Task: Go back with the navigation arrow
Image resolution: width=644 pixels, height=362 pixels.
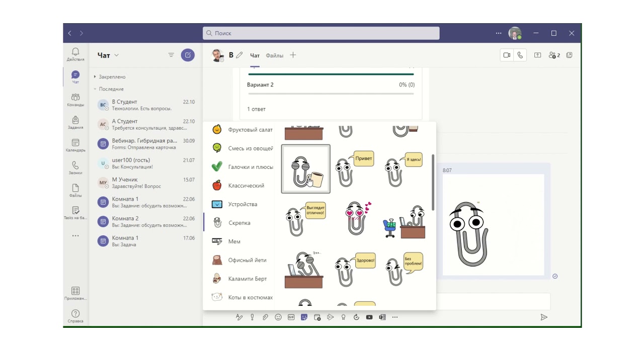Action: pos(70,33)
